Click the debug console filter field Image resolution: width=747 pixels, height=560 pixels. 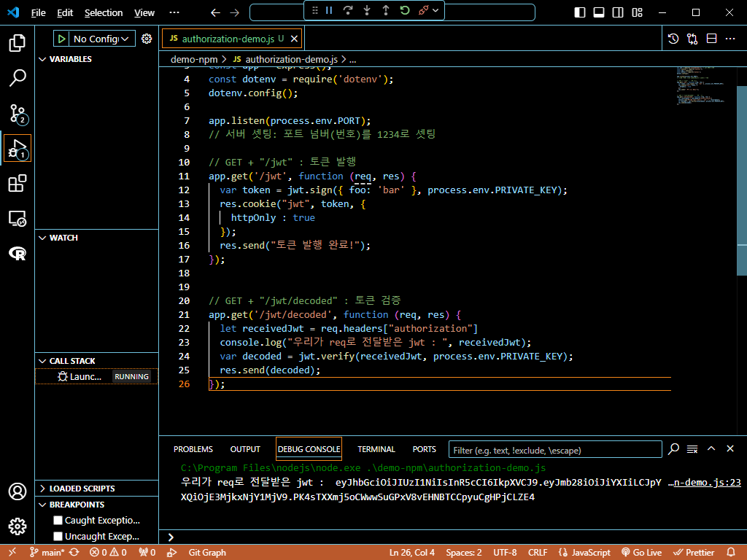tap(555, 449)
